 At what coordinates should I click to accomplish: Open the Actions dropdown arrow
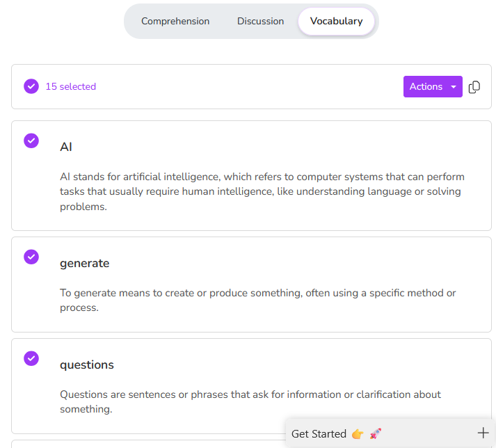(x=454, y=87)
